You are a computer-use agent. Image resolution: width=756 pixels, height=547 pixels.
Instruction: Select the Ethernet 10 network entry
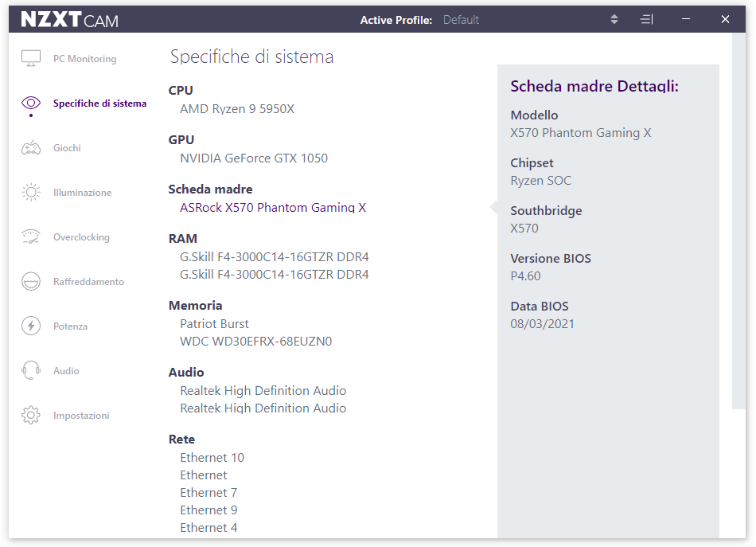[x=212, y=457]
